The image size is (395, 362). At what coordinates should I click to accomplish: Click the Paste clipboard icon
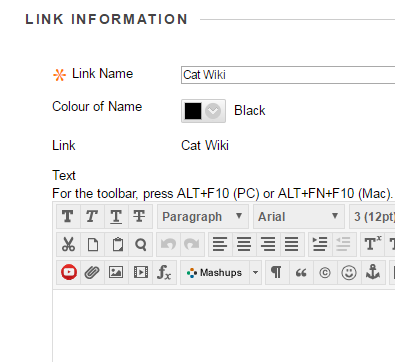pyautogui.click(x=116, y=244)
